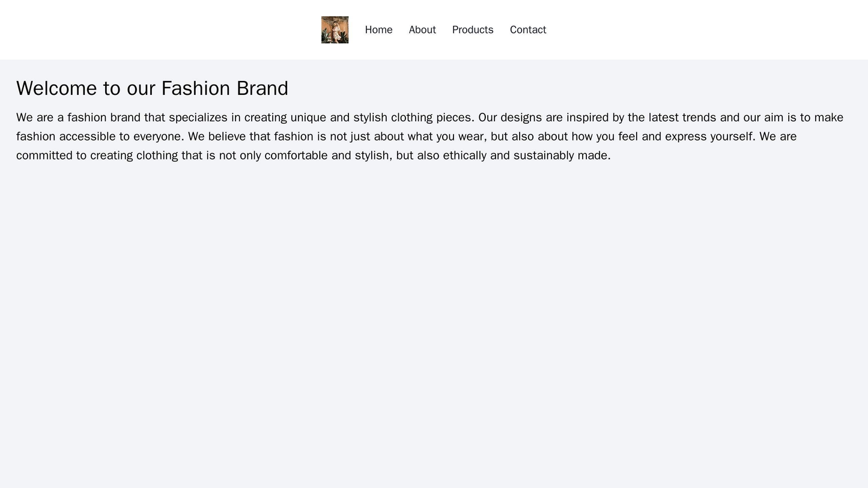This screenshot has height=488, width=868.
Task: Select About from the navigation bar
Action: pyautogui.click(x=422, y=29)
